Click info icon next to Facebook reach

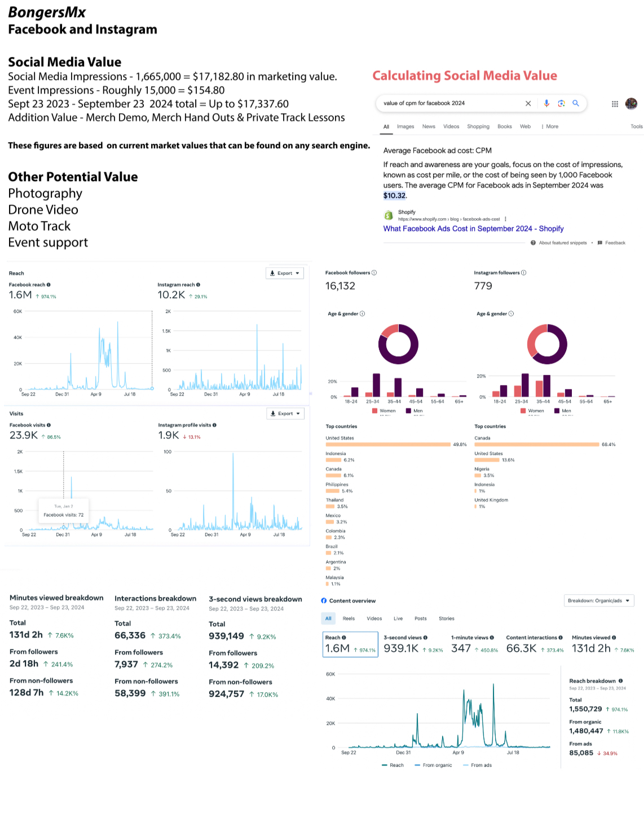click(x=48, y=285)
